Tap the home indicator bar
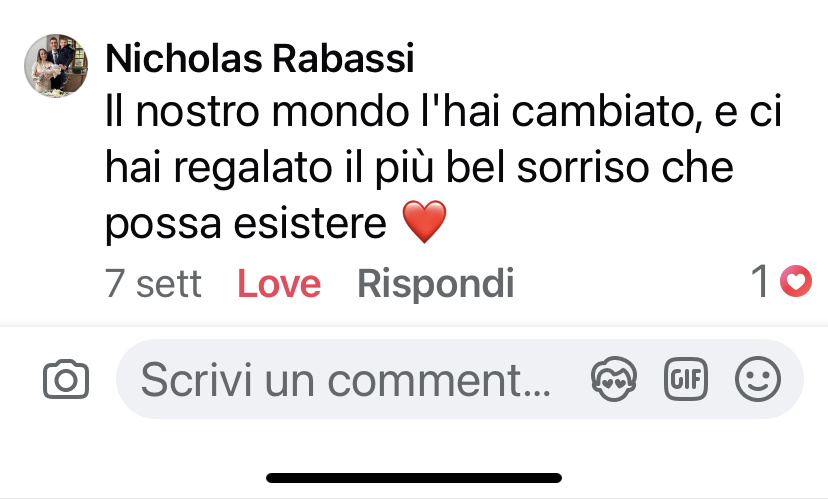828x499 pixels. pyautogui.click(x=414, y=478)
